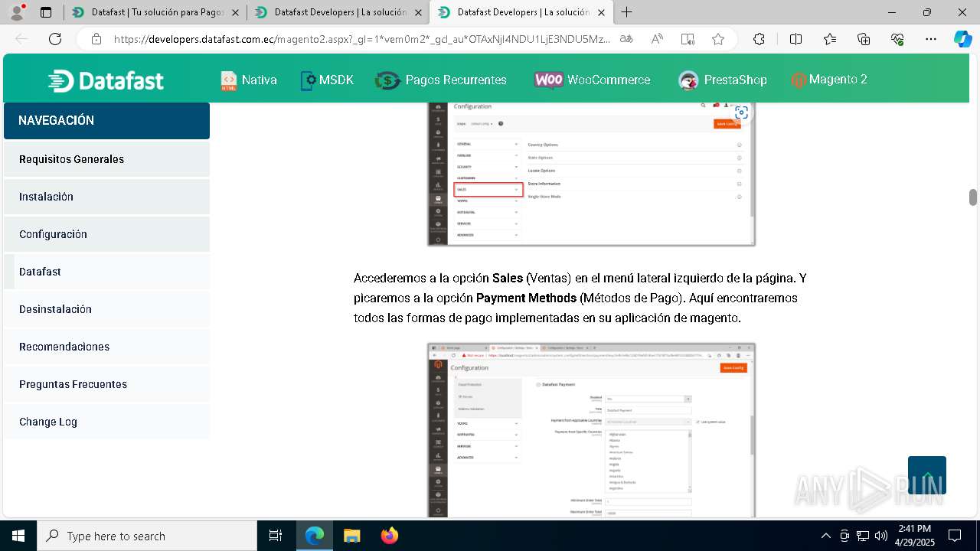Screen dimensions: 980x551
Task: Refresh the current page
Action: click(55, 39)
